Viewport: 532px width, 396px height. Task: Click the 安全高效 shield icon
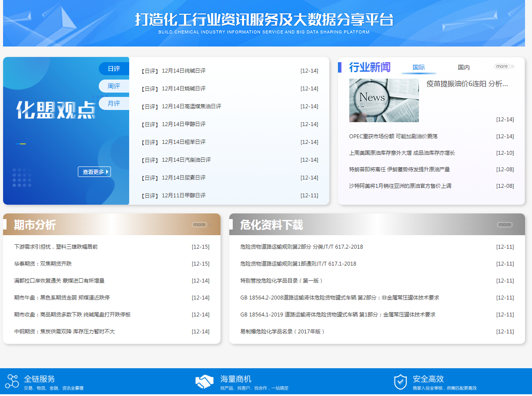[400, 382]
